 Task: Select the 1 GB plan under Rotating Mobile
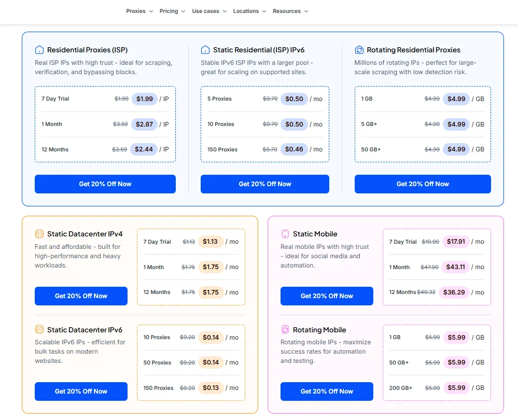click(x=436, y=338)
